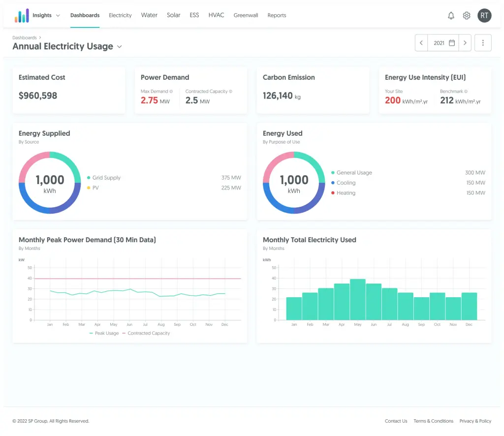Image resolution: width=504 pixels, height=436 pixels.
Task: Go to next year with the right arrow
Action: click(465, 42)
